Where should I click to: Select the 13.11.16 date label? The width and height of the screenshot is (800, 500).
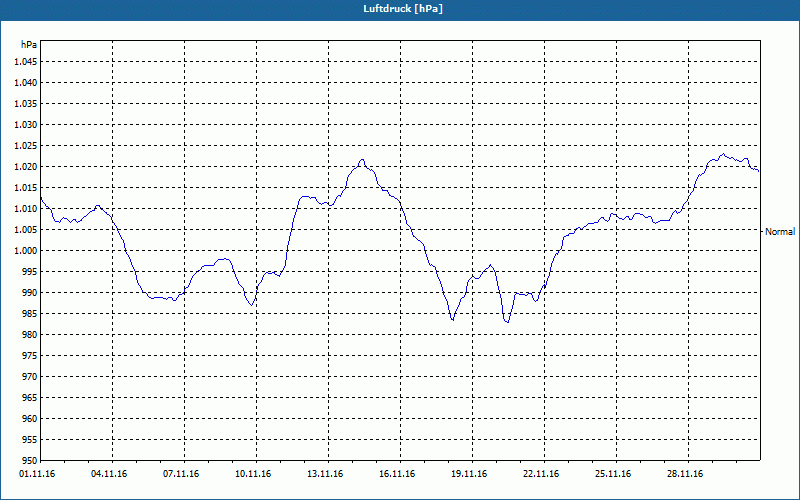[x=325, y=474]
